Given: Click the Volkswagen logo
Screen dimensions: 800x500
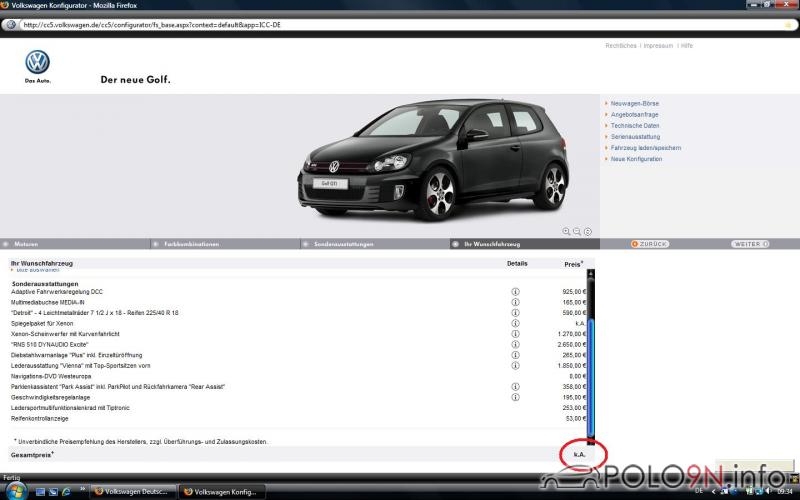Looking at the screenshot, I should pyautogui.click(x=37, y=62).
